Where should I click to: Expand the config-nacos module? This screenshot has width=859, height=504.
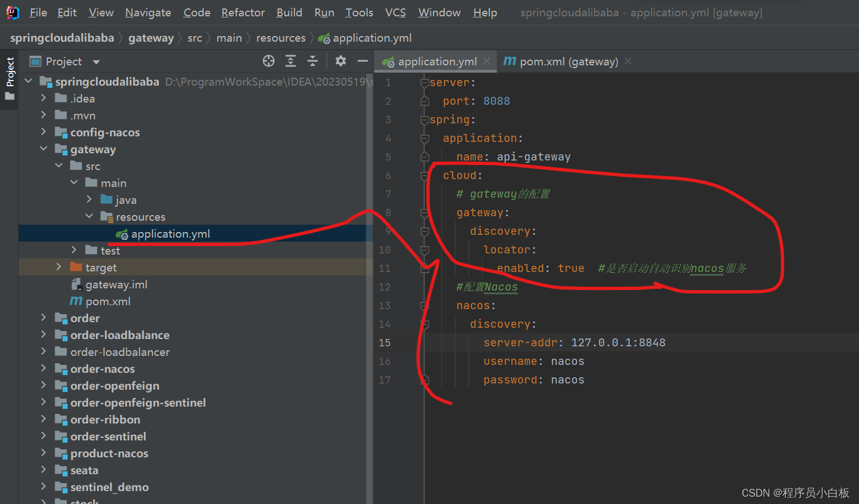point(43,132)
